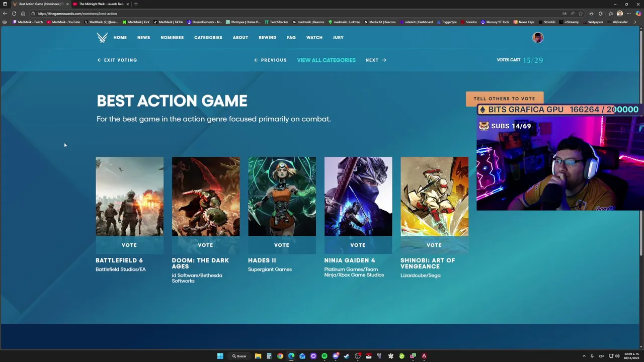The image size is (644, 362).
Task: Open the Jury menu item
Action: click(338, 38)
